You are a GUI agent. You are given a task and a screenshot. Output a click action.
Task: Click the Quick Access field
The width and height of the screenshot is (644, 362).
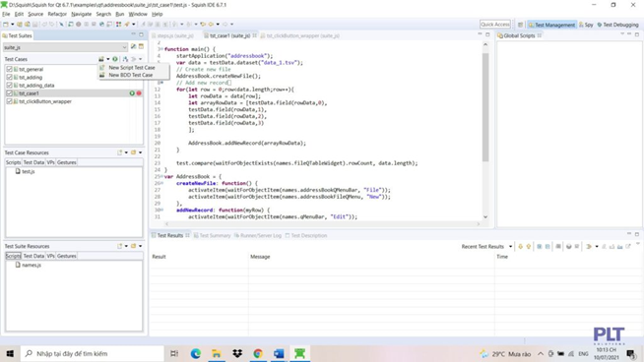[495, 25]
